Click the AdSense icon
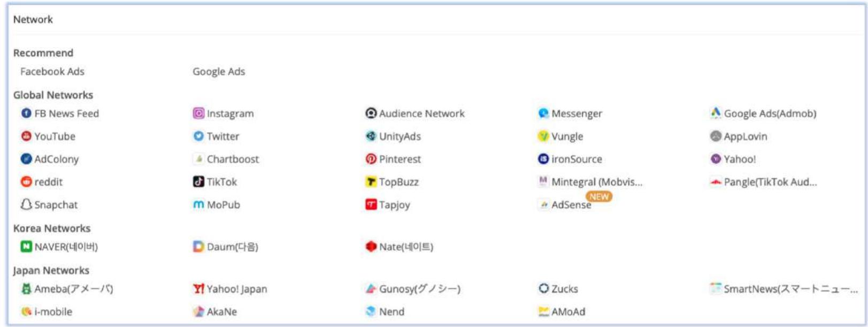The height and width of the screenshot is (327, 868). (543, 204)
